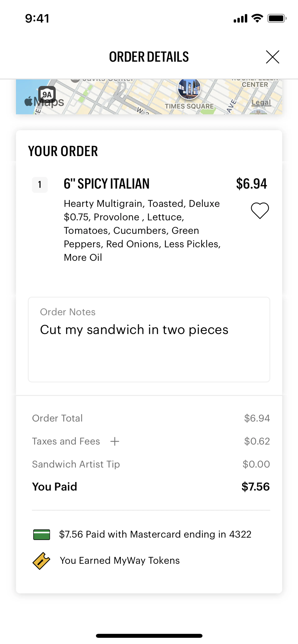Screen dimensions: 298x644
Task: Tap the Order Notes text field
Action: [149, 339]
